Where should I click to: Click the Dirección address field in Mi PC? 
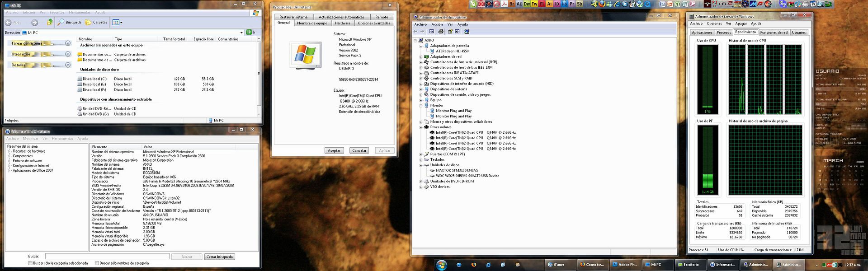pyautogui.click(x=132, y=33)
